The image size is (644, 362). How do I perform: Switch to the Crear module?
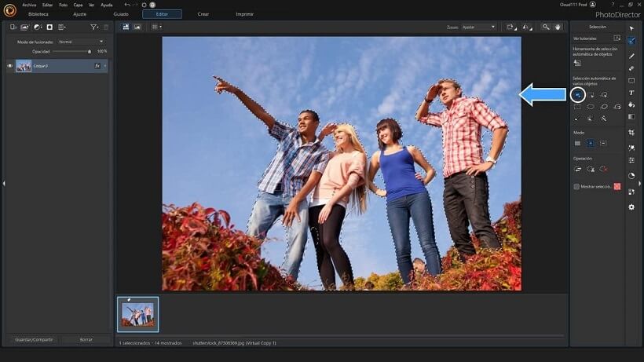pyautogui.click(x=203, y=14)
